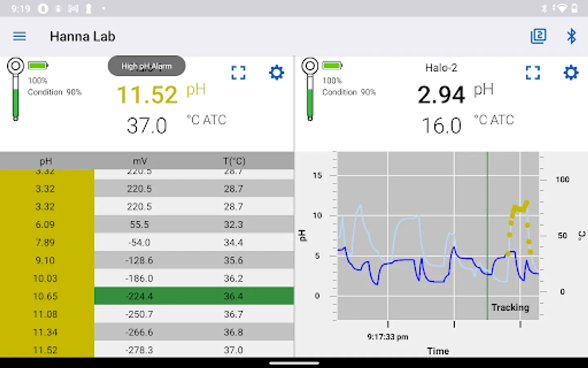The image size is (588, 368).
Task: Tap the 16.0 °C temperature reading
Action: [441, 126]
